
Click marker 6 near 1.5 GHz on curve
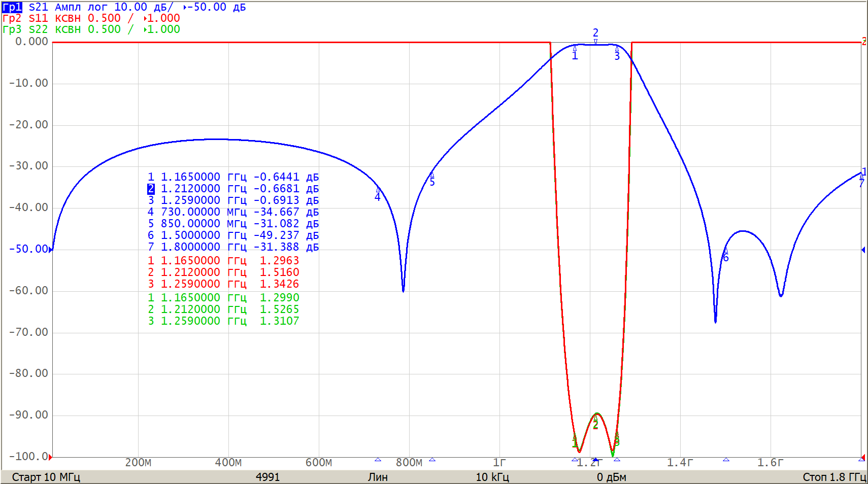(726, 257)
